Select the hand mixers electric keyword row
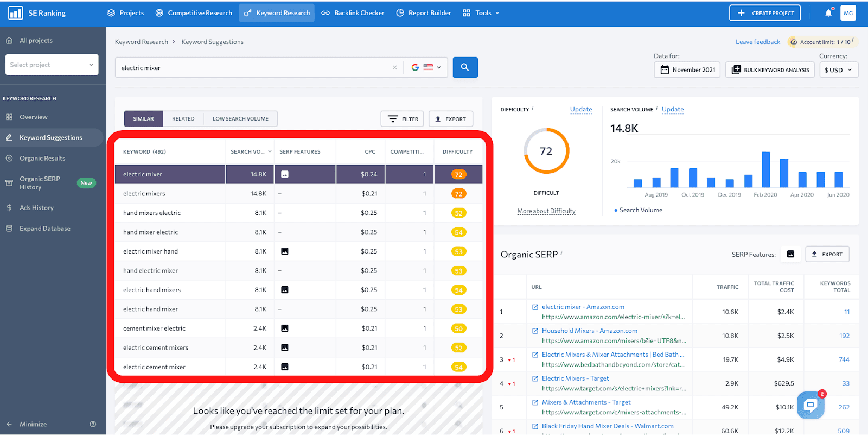Viewport: 868px width, 436px height. tap(298, 213)
